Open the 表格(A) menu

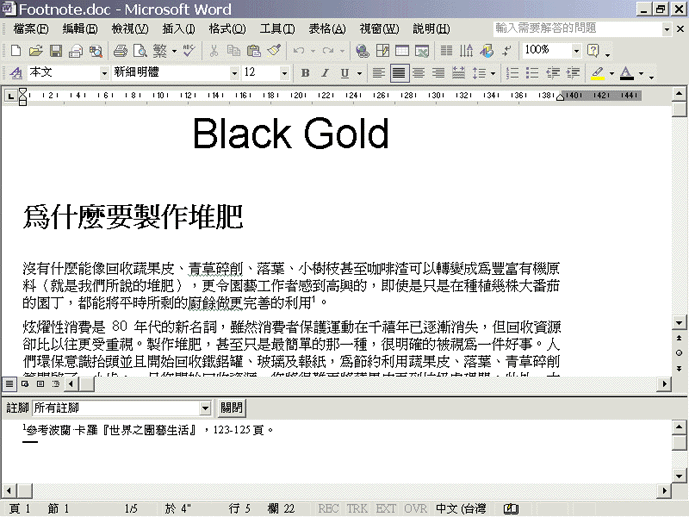pos(327,29)
